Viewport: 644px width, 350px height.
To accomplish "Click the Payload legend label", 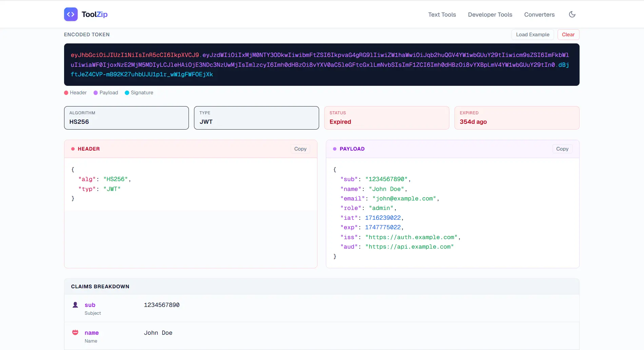I will coord(109,93).
